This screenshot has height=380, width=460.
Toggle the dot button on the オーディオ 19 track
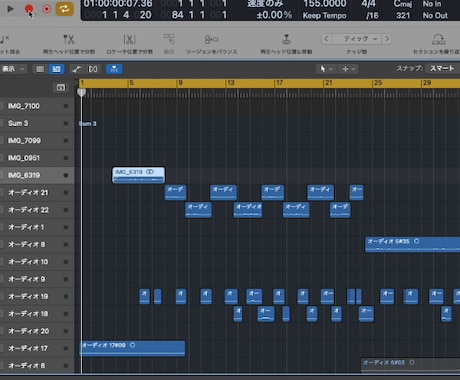pyautogui.click(x=66, y=297)
